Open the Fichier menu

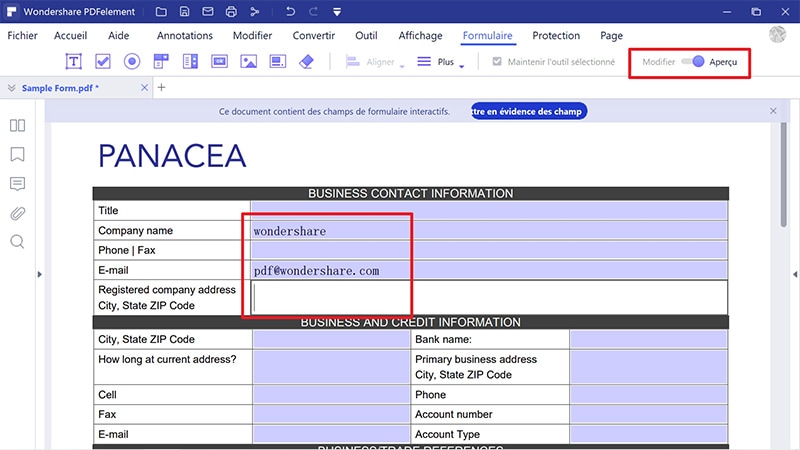pyautogui.click(x=22, y=36)
